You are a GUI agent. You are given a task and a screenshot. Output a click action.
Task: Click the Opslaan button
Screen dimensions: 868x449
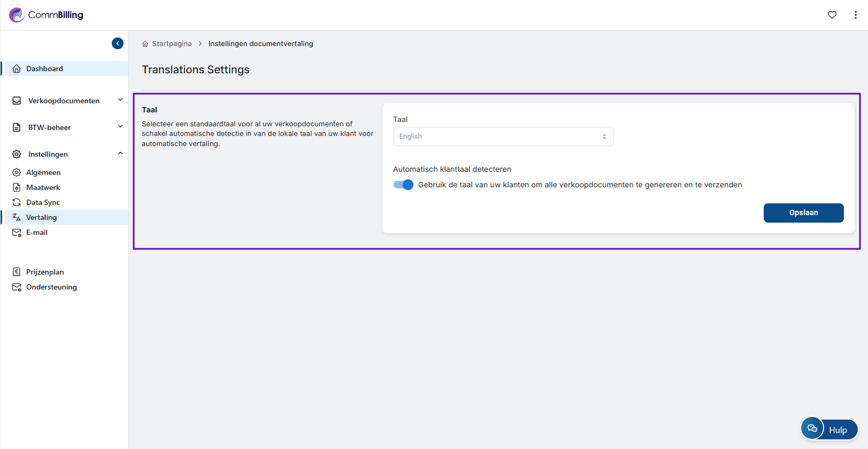point(803,212)
